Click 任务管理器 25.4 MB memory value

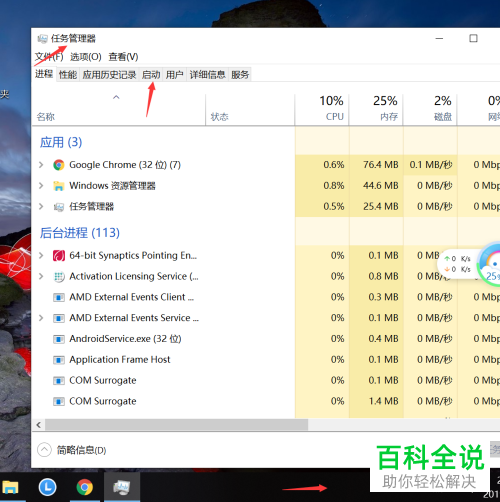[x=381, y=206]
